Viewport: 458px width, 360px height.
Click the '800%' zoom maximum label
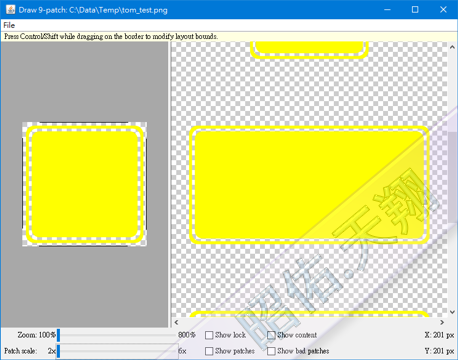(x=187, y=335)
